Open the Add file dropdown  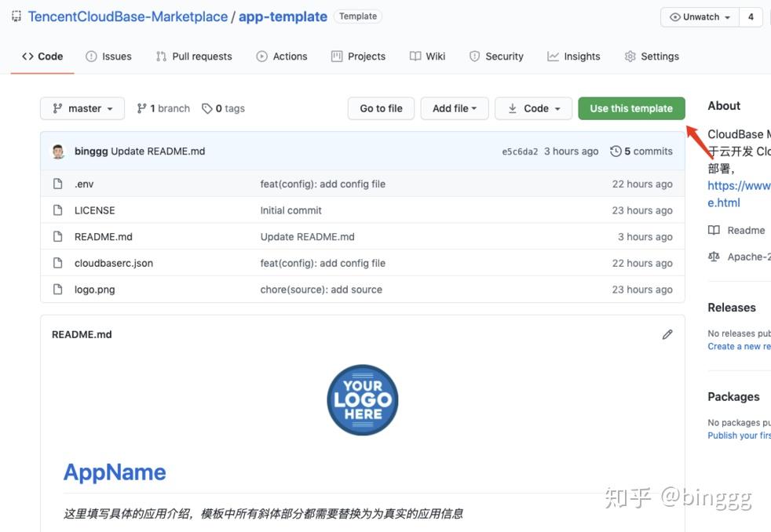click(455, 108)
